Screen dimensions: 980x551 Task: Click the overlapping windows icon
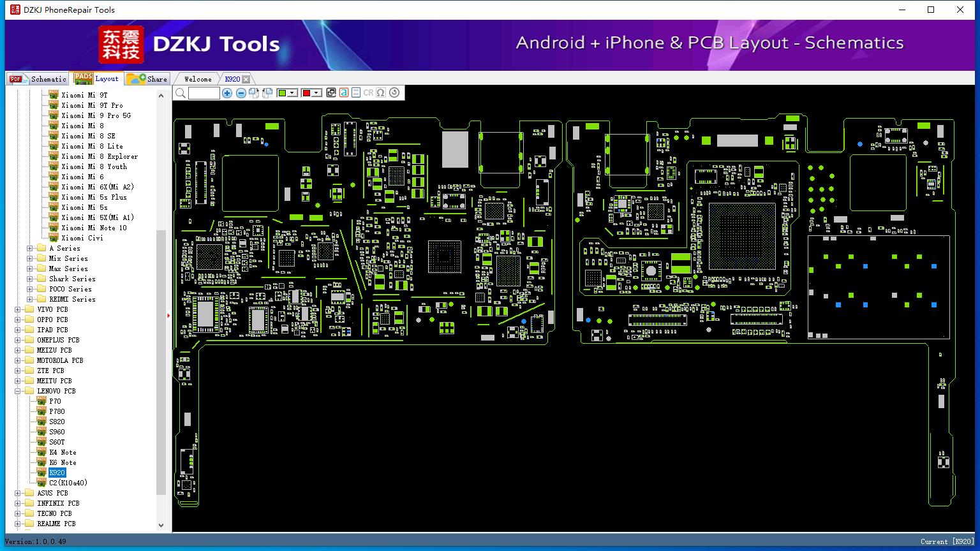coord(331,93)
